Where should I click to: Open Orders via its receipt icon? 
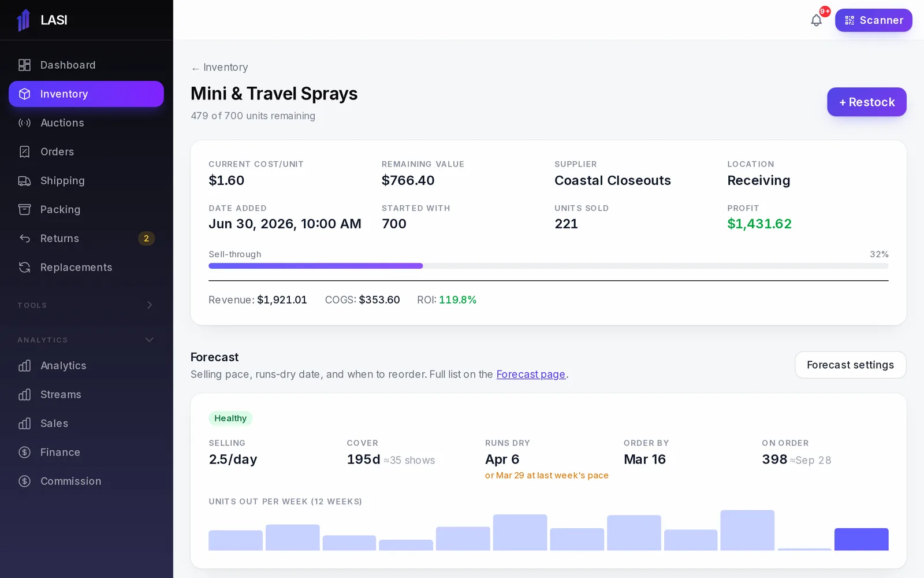click(x=24, y=152)
